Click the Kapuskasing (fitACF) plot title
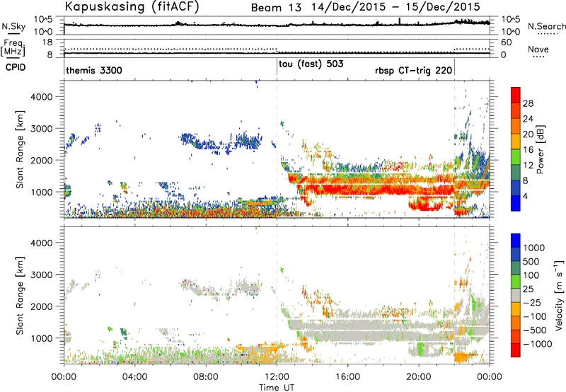This screenshot has width=566, height=392. click(132, 7)
